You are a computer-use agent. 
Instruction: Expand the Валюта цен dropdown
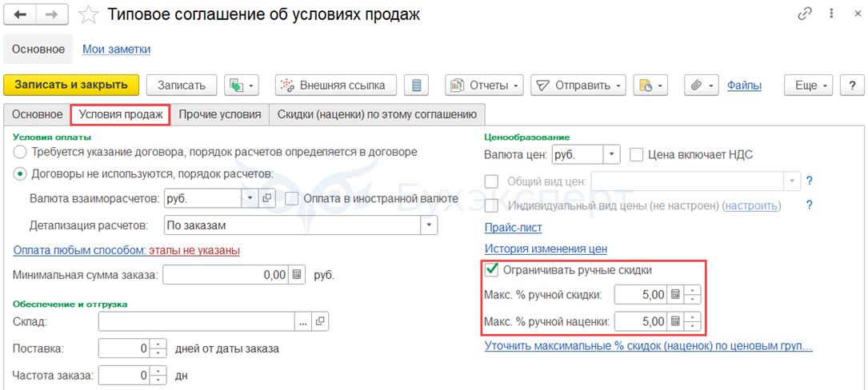pos(612,155)
